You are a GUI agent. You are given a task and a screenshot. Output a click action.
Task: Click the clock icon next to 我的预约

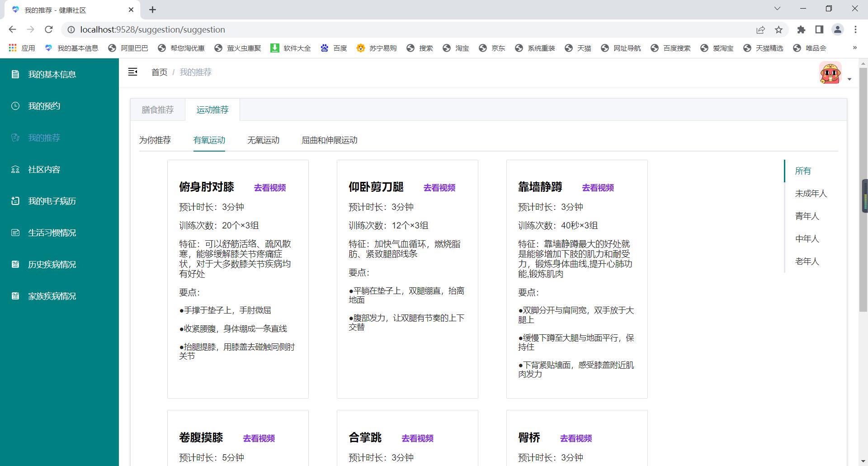coord(15,106)
